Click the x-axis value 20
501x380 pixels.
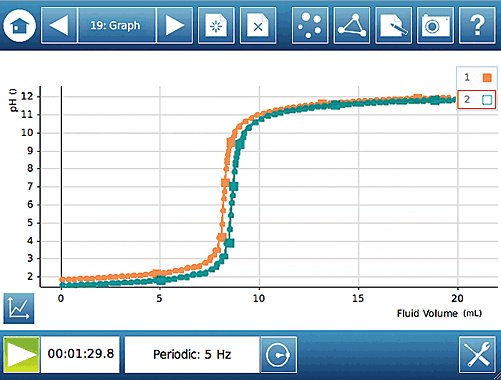[457, 298]
